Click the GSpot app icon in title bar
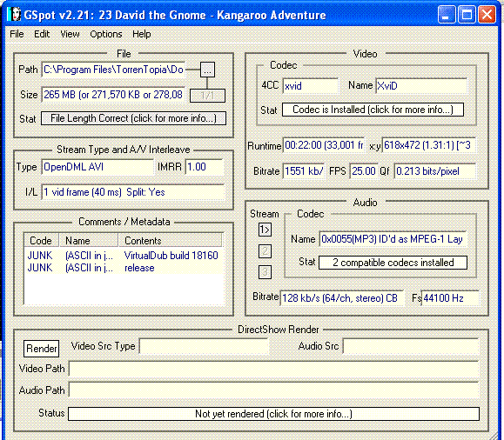Screen dimensions: 504x440 pos(14,15)
